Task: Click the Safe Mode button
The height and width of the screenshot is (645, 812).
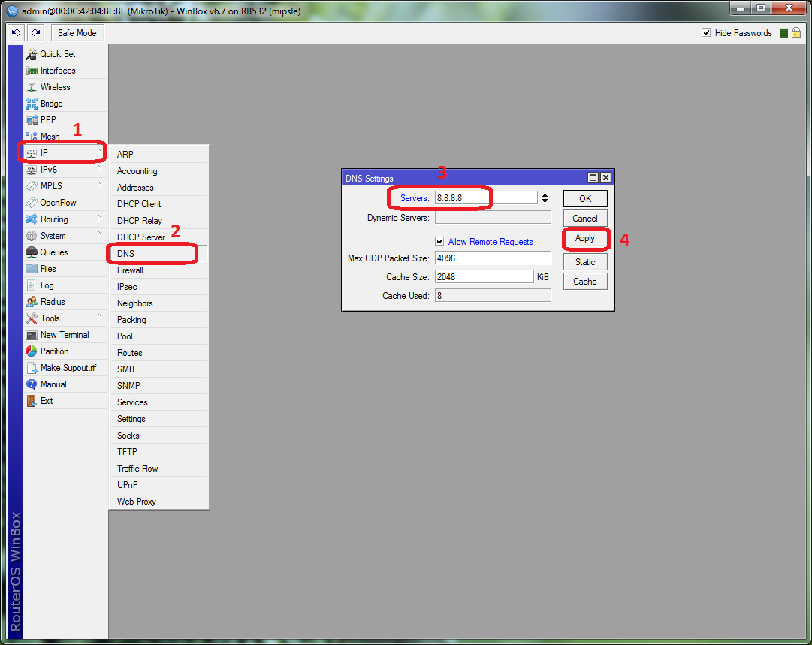Action: (77, 32)
